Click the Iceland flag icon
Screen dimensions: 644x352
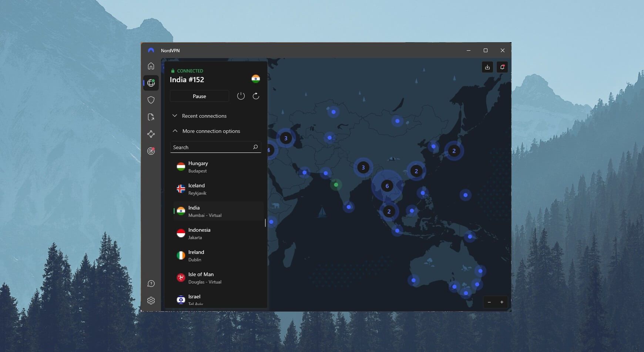[181, 189]
